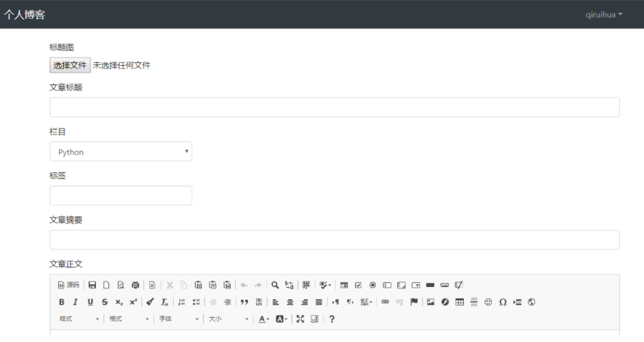This screenshot has width=644, height=342.
Task: Toggle bulleted list
Action: pos(196,302)
